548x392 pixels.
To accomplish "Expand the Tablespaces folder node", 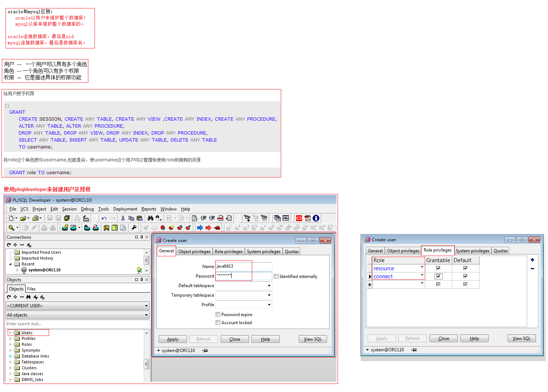I will point(10,362).
